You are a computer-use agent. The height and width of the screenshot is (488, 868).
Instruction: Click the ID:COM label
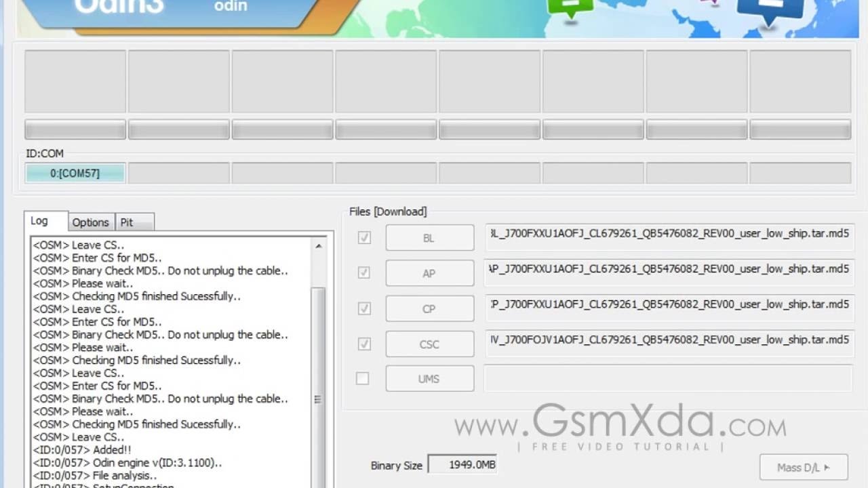[x=45, y=154]
